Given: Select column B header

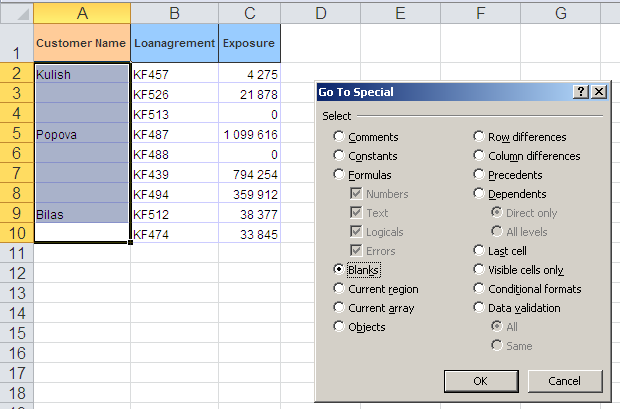Looking at the screenshot, I should coord(174,12).
